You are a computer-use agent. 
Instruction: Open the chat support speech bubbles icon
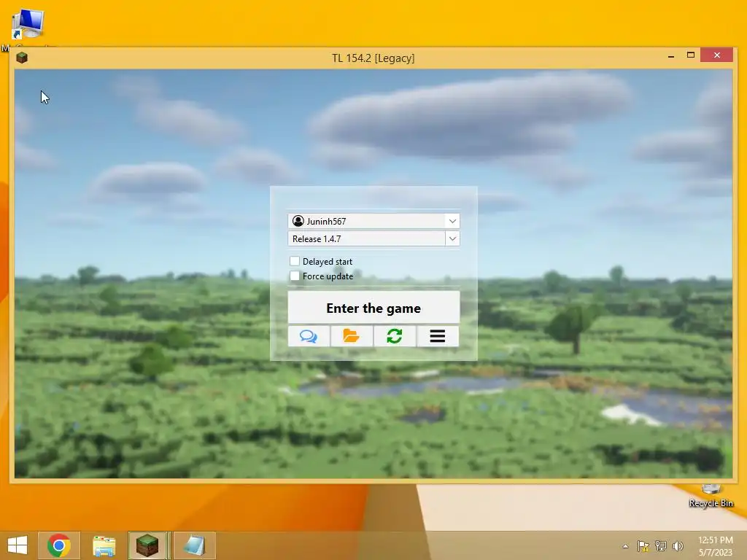[309, 336]
